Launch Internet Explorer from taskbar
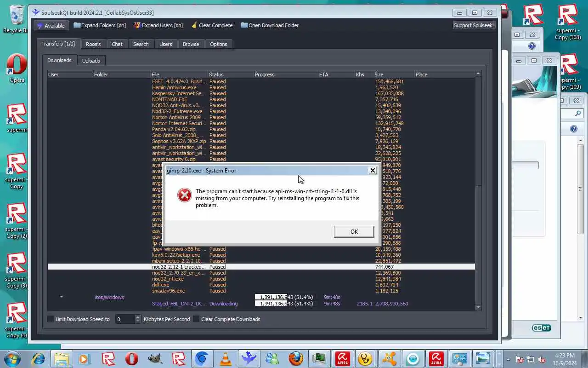 tap(38, 359)
